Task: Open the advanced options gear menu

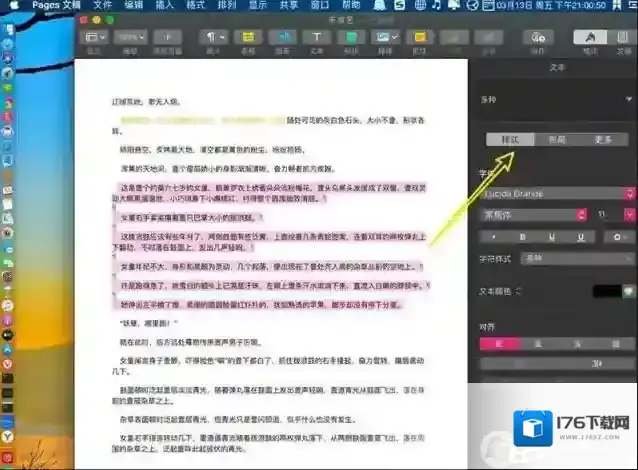Action: [618, 237]
